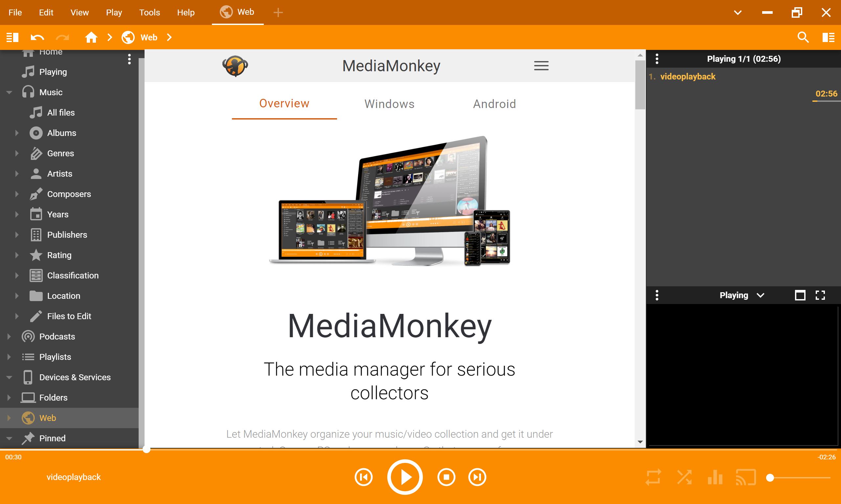
Task: Toggle shuffle playback
Action: 684,477
